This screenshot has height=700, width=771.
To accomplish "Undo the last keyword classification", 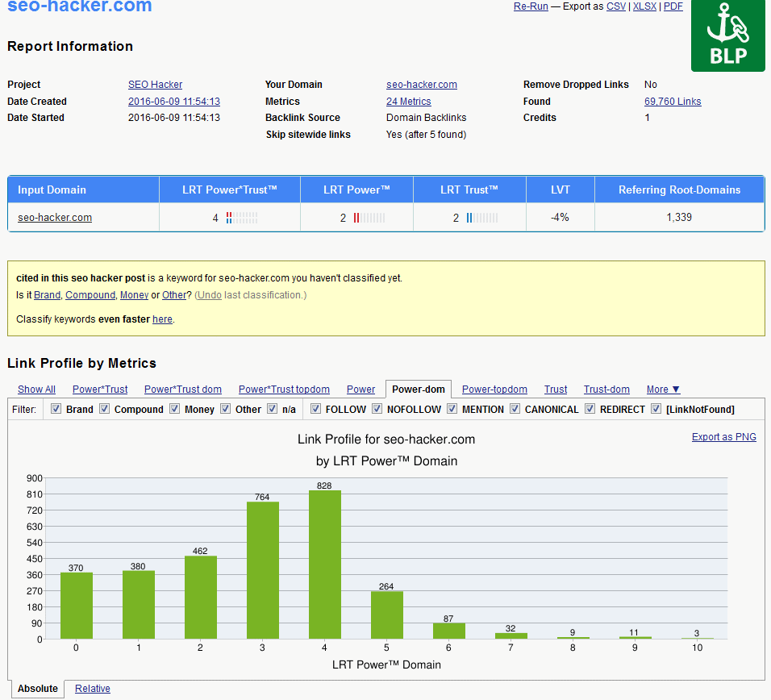I will coord(210,295).
